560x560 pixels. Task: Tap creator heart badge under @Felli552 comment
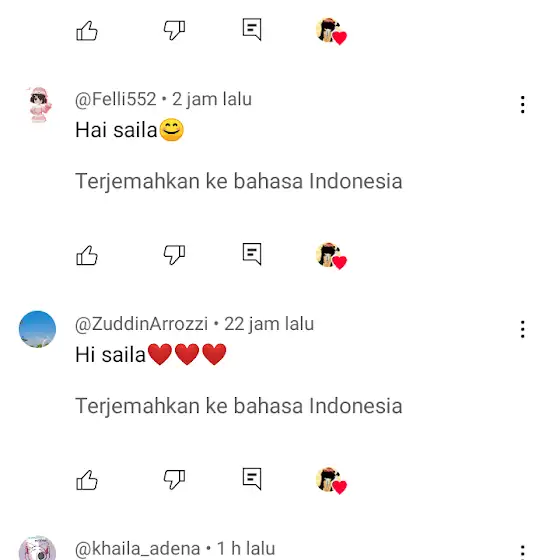pyautogui.click(x=331, y=256)
